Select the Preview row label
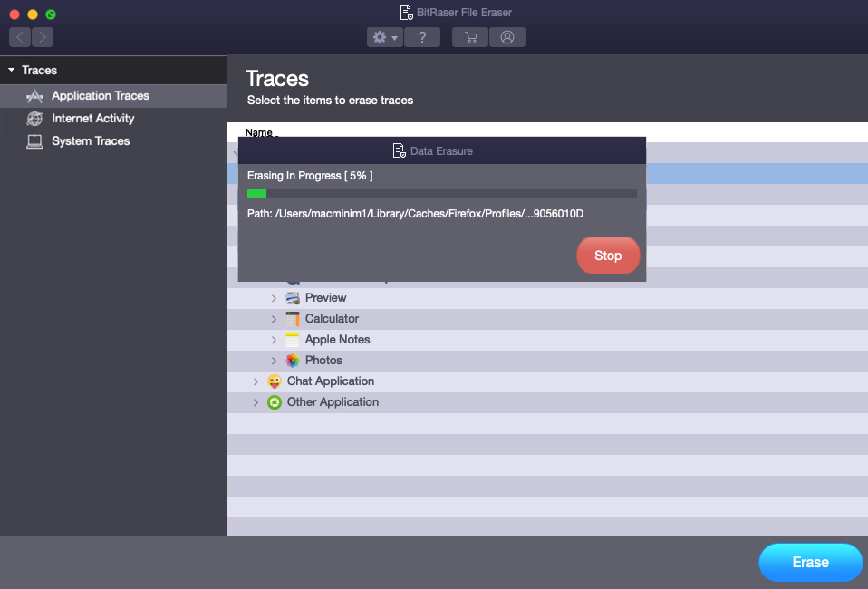868x589 pixels. [325, 298]
